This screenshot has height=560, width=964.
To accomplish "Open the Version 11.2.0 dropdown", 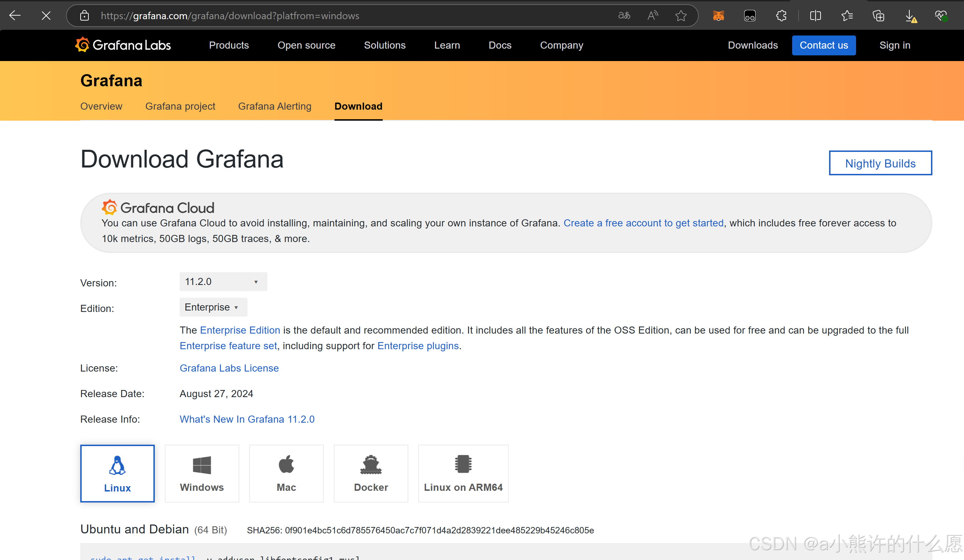I will (223, 281).
